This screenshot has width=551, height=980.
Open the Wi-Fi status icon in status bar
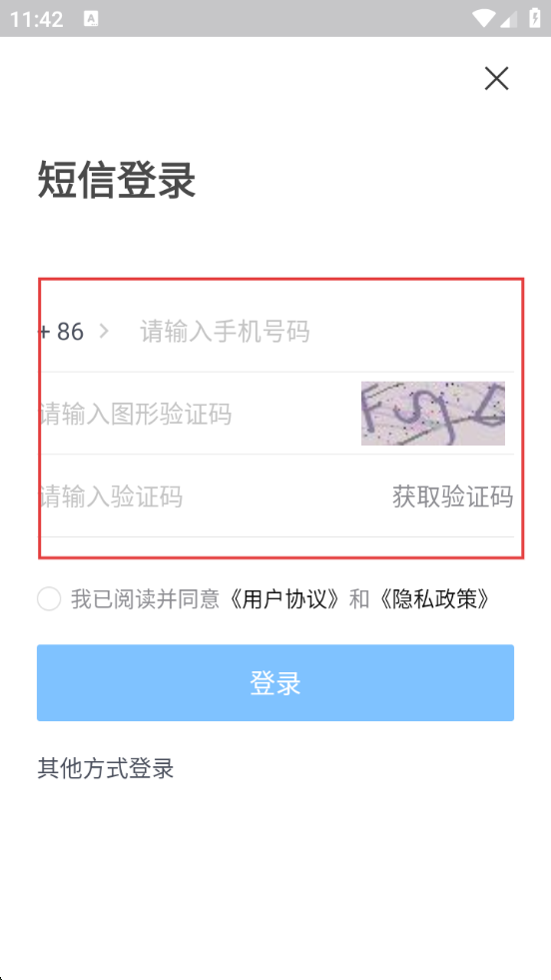coord(483,19)
